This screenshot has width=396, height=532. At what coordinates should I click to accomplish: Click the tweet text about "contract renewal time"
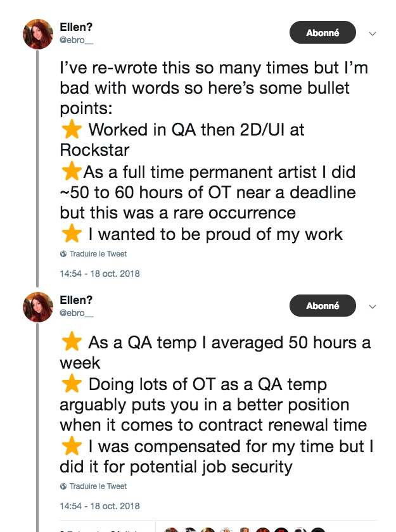(x=214, y=426)
